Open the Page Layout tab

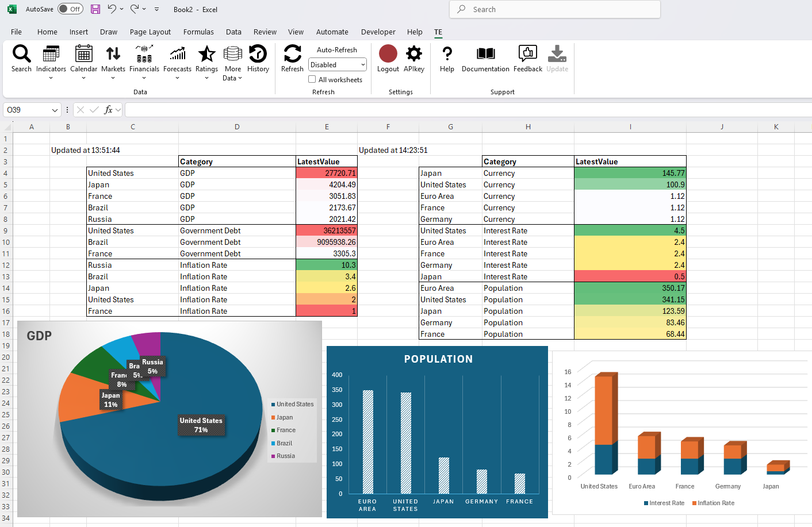click(150, 32)
